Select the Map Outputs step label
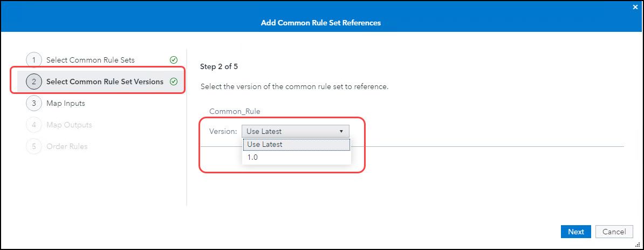Viewport: 644px width, 250px height. [69, 125]
